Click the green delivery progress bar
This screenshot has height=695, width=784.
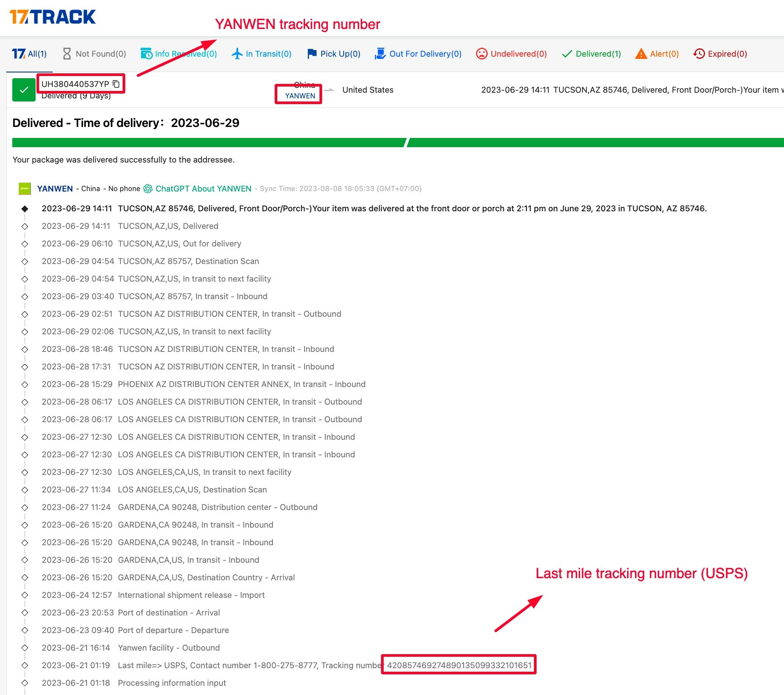398,142
